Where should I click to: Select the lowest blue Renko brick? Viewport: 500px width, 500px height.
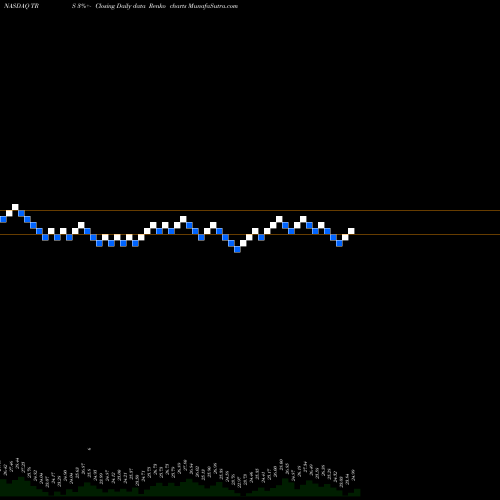click(237, 249)
